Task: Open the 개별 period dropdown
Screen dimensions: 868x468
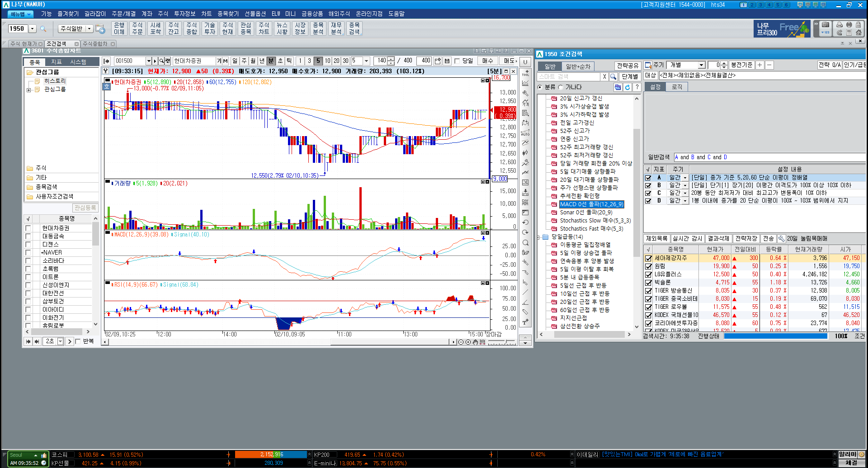Action: (x=701, y=65)
